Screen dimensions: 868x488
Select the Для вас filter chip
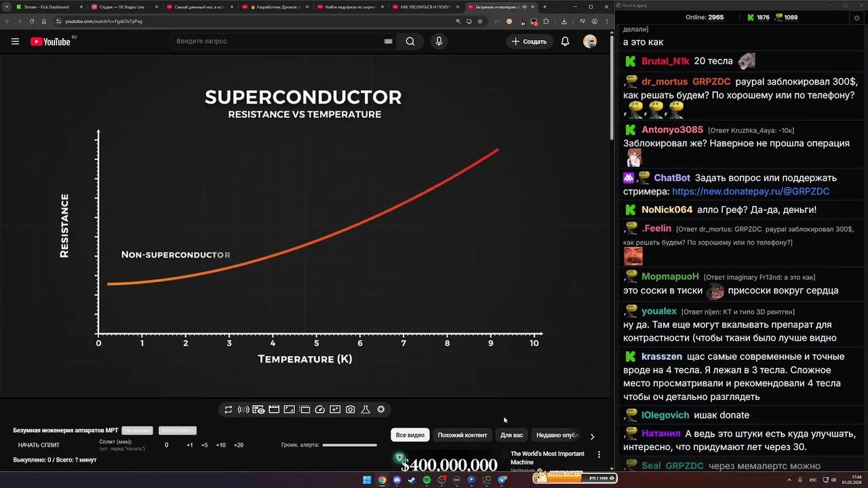click(x=512, y=435)
